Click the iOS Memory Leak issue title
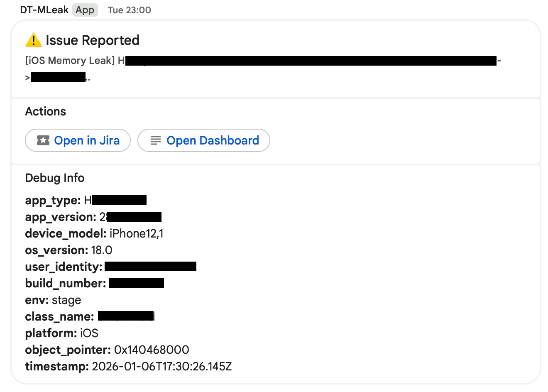 tap(70, 61)
